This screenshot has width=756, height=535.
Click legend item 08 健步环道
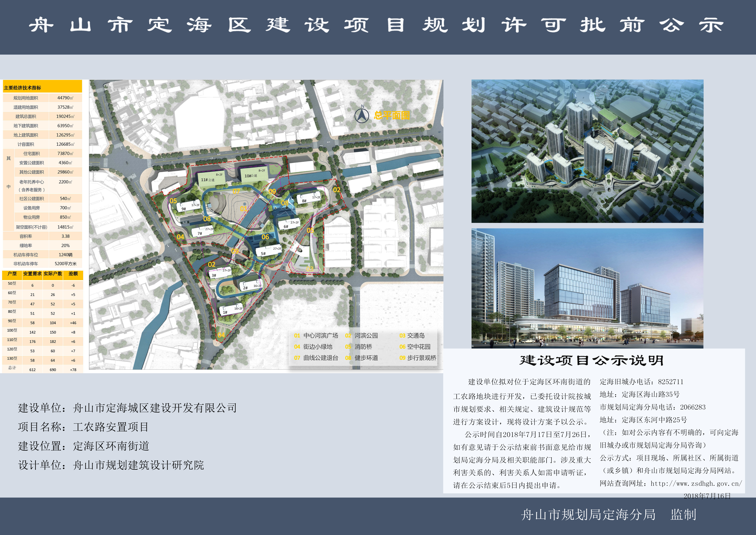(362, 358)
